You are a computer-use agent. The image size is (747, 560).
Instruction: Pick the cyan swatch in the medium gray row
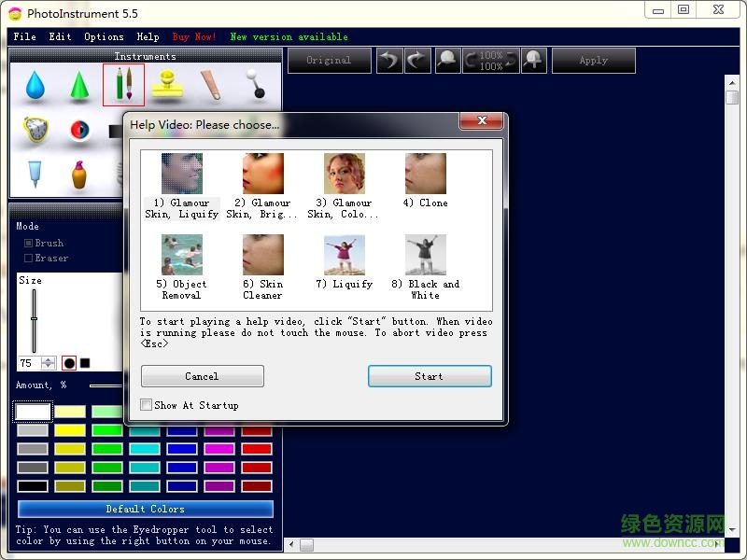pyautogui.click(x=145, y=449)
